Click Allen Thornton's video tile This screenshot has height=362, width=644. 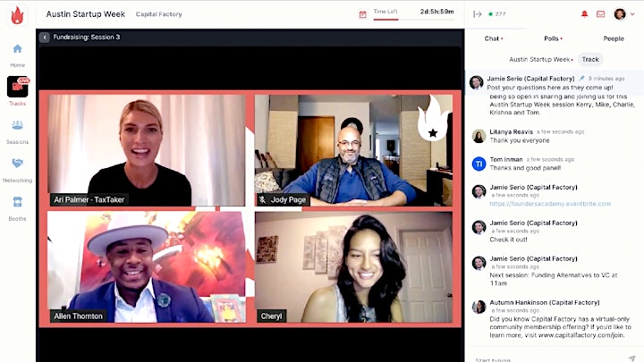[147, 266]
